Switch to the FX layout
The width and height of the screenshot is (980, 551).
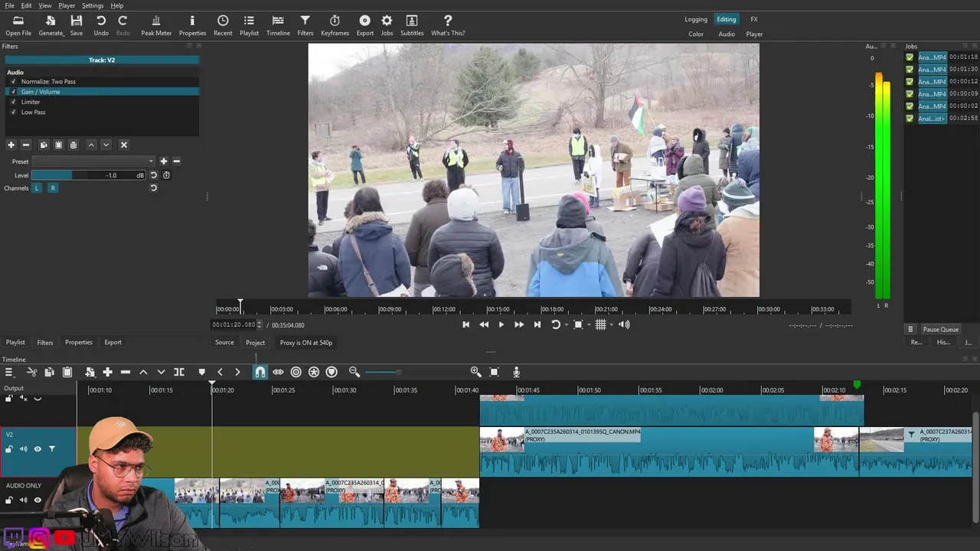(754, 19)
